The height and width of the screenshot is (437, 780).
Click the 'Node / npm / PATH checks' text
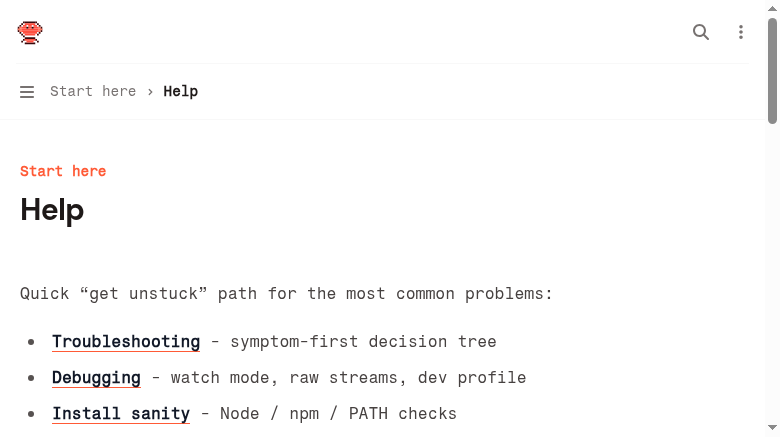tap(338, 414)
